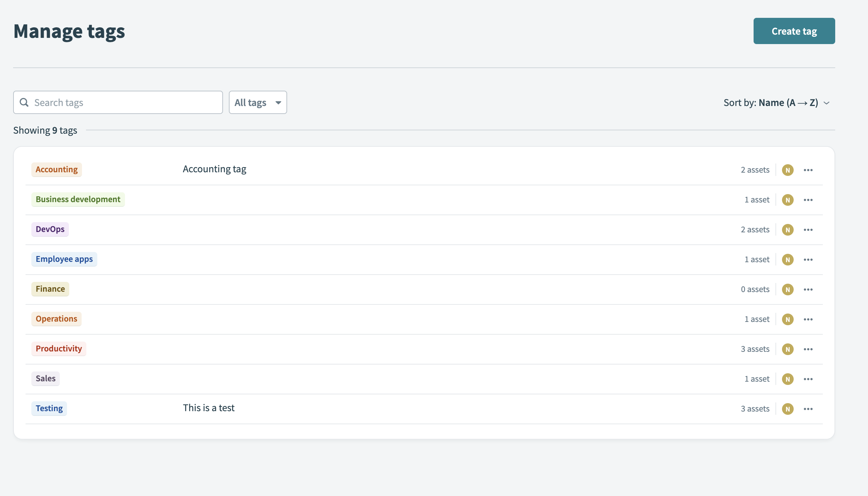Select the Testing tag label

click(x=49, y=408)
